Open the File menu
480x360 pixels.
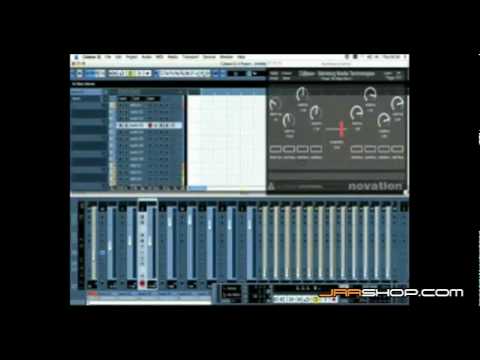pos(108,57)
